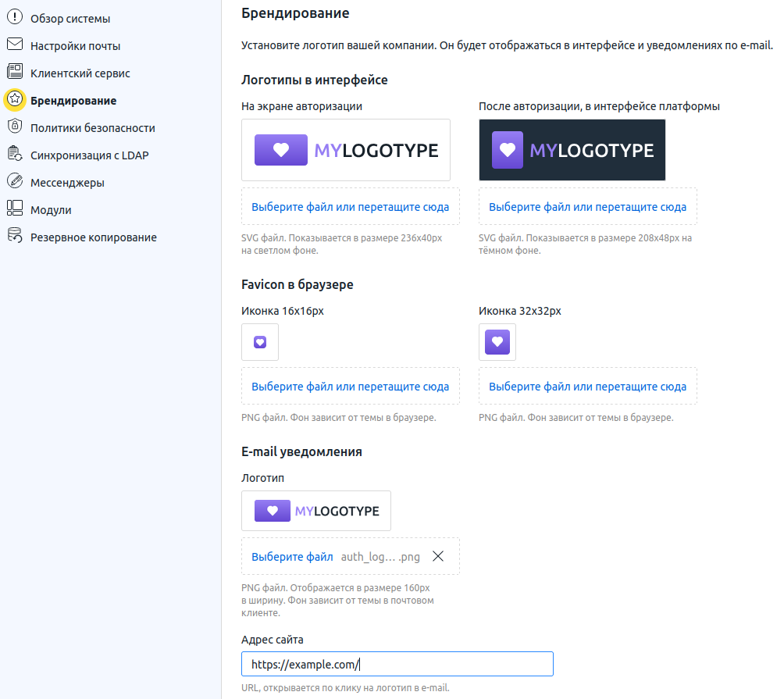Go to Настройки почты
The height and width of the screenshot is (699, 784).
75,46
